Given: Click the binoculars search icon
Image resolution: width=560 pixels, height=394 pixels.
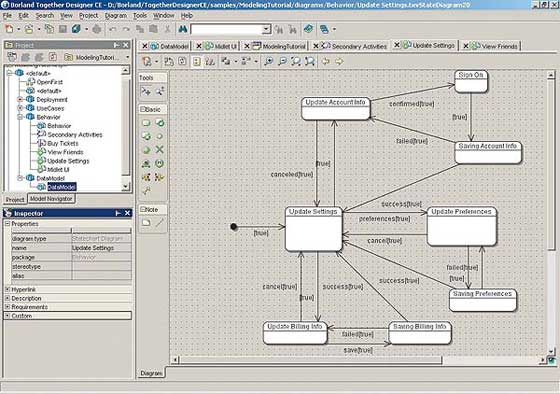Looking at the screenshot, I should click(182, 29).
